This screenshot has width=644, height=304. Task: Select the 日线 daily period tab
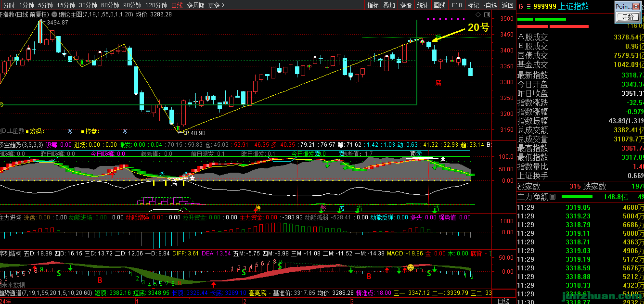pyautogui.click(x=177, y=5)
